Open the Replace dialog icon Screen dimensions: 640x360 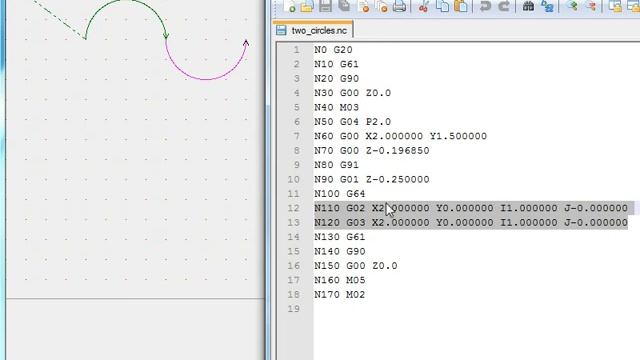tap(547, 6)
